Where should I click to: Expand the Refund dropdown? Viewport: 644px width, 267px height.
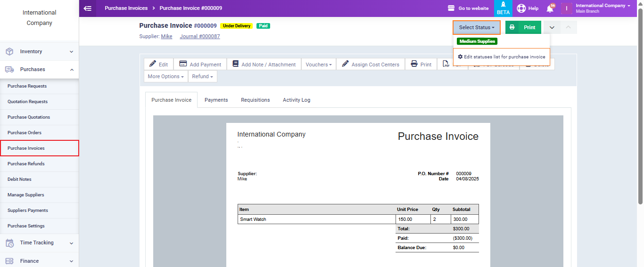coord(202,76)
